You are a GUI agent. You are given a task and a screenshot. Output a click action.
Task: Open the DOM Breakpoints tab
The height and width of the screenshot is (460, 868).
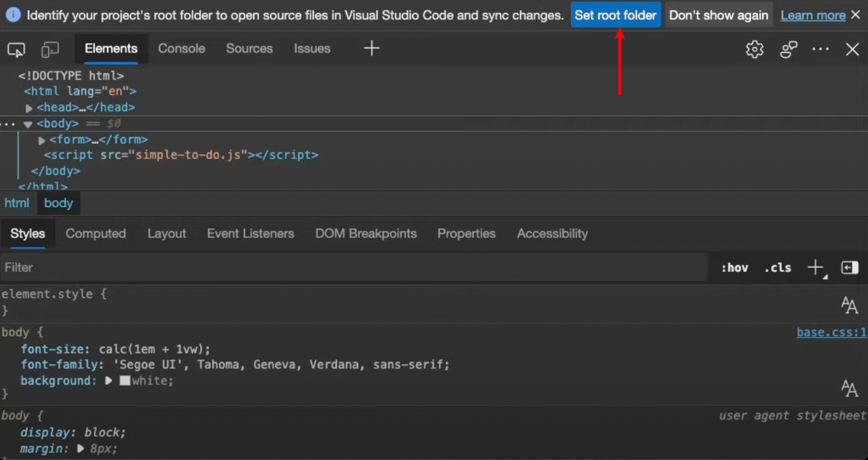366,233
